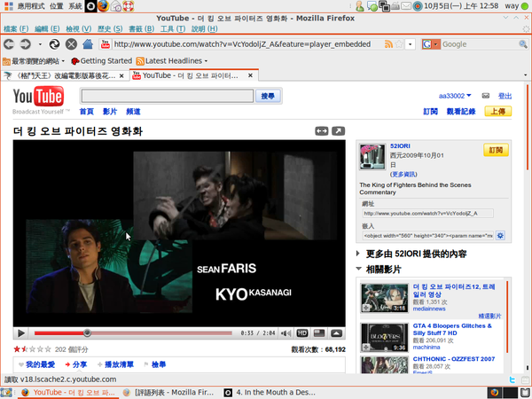Open the list all tabs dropdown
The image size is (532, 399).
pos(525,75)
